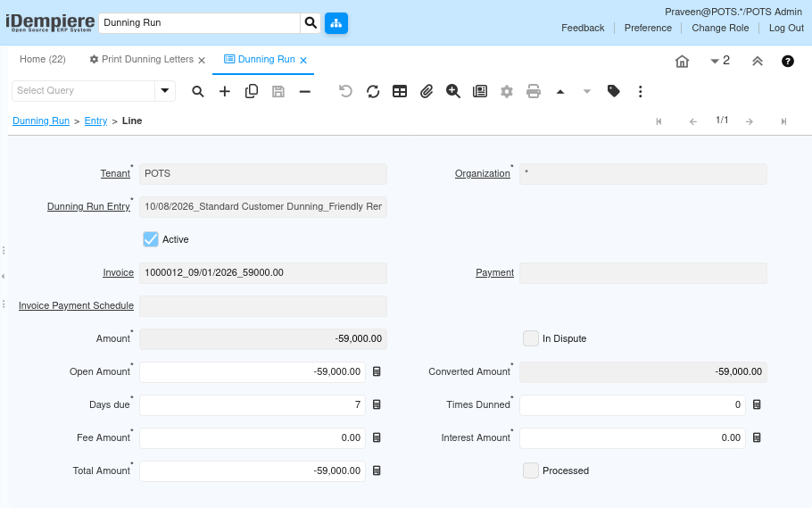
Task: Click the global search magnifier button
Action: pyautogui.click(x=311, y=23)
